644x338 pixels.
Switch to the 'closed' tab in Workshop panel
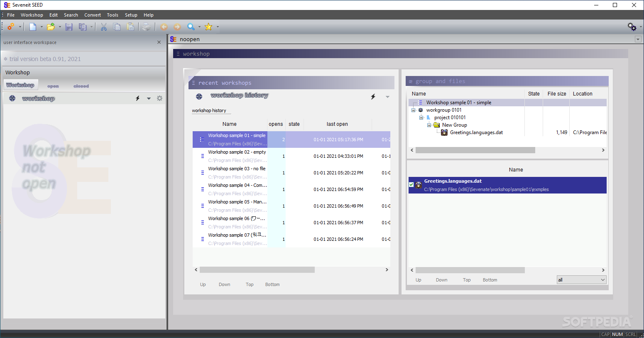[x=81, y=86]
